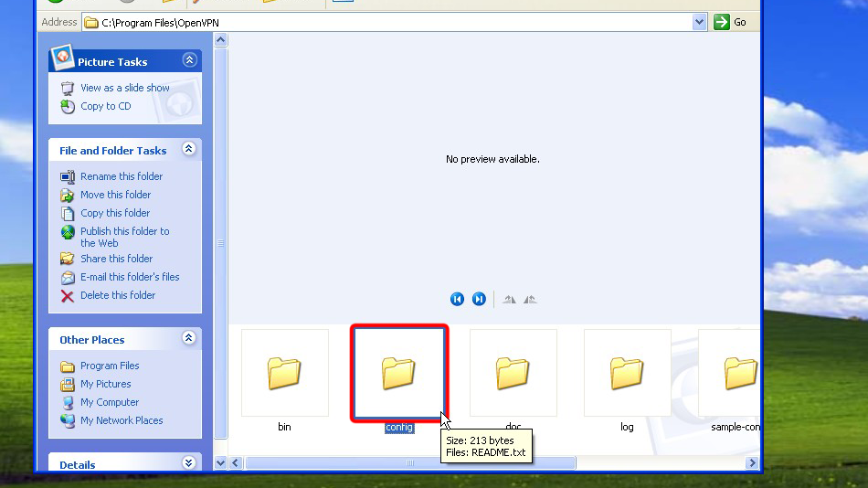Click the Next Image filmstrip button
868x488 pixels.
coord(479,299)
